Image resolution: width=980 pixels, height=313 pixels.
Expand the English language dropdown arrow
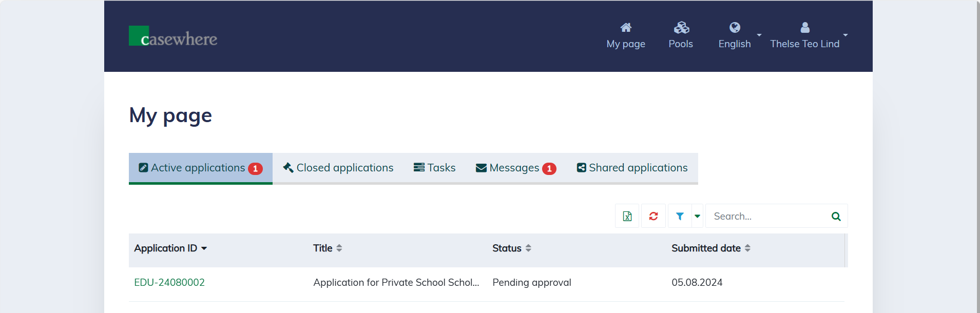(759, 35)
